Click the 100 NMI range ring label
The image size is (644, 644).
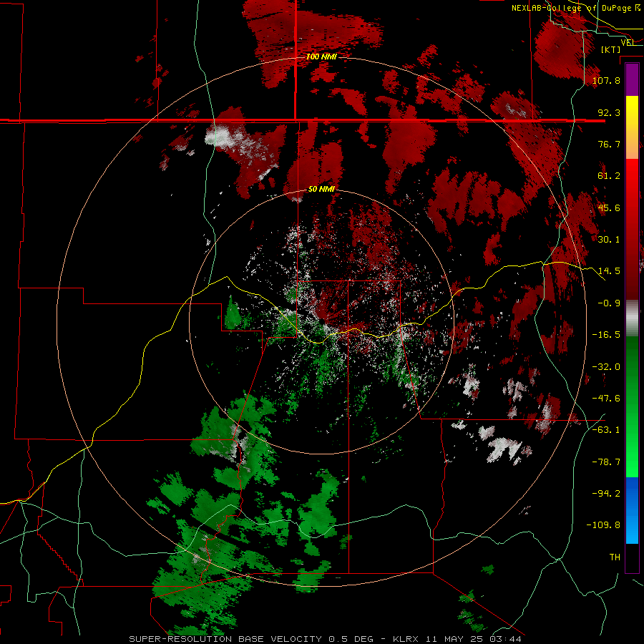321,57
